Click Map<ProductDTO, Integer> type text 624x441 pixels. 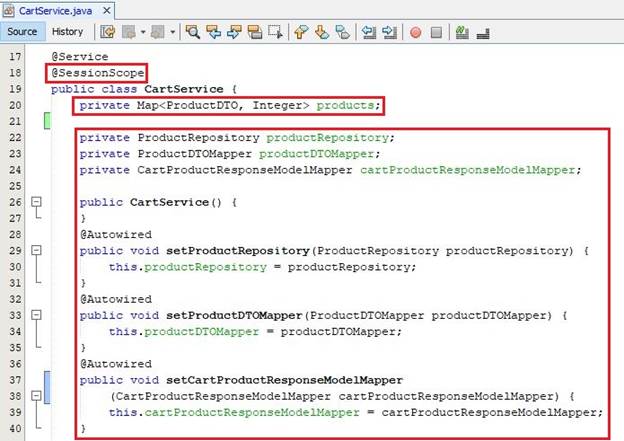tap(223, 105)
